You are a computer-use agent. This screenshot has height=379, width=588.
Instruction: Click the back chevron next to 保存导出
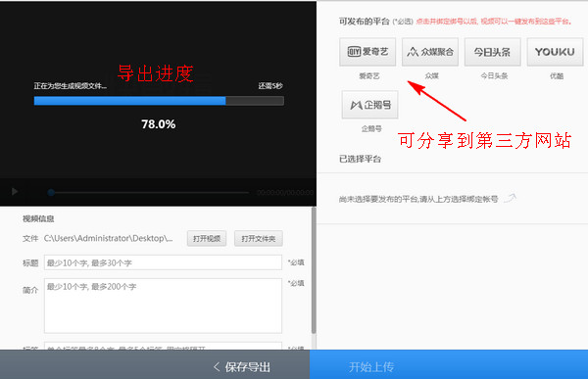[x=217, y=367]
